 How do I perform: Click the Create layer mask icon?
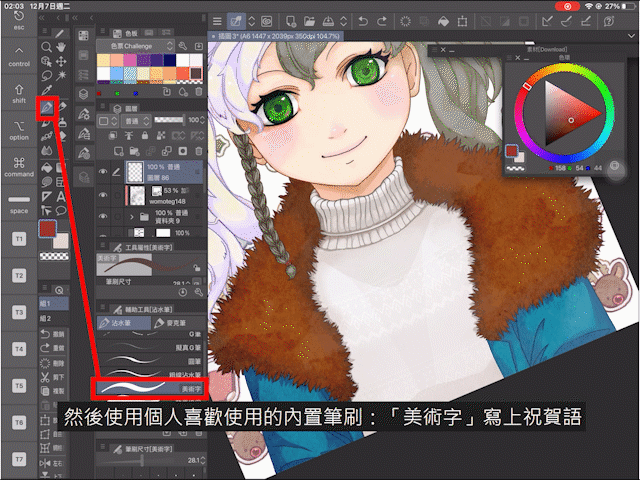[182, 151]
